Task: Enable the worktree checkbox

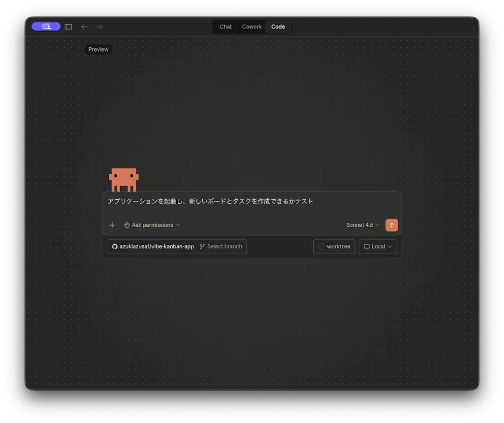Action: [321, 247]
